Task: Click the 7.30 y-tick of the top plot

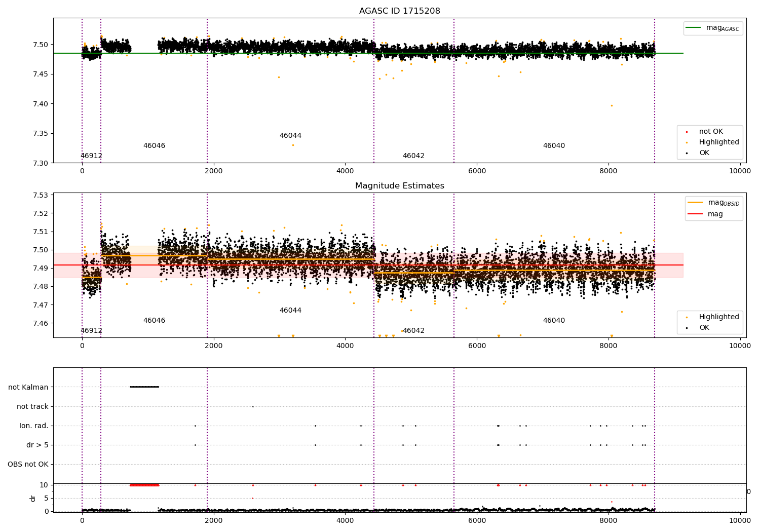Action: 42,163
